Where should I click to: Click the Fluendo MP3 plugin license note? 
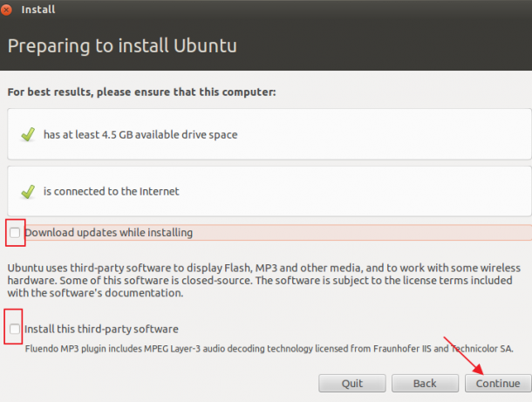click(269, 349)
